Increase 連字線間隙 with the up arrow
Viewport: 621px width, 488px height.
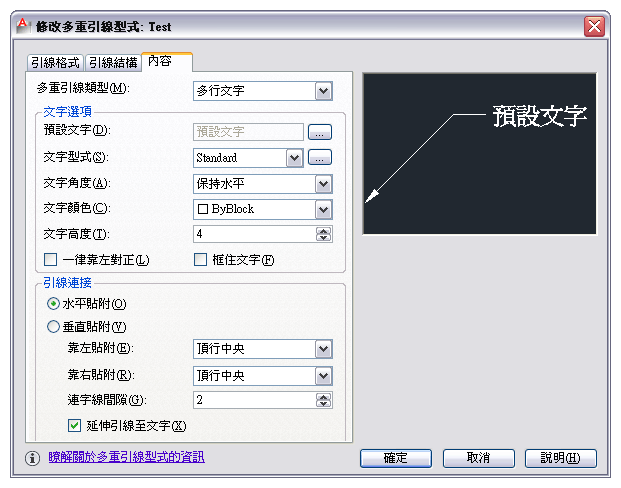324,396
